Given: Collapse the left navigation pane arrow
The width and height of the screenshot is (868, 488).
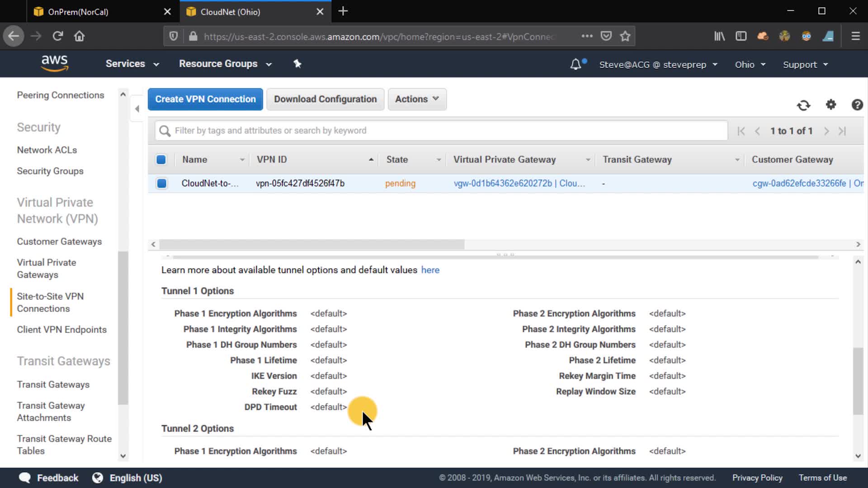Looking at the screenshot, I should click(137, 108).
